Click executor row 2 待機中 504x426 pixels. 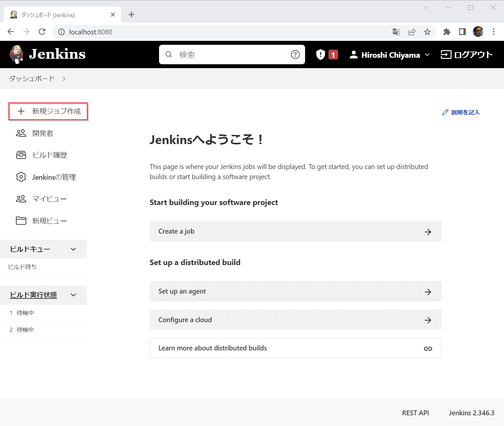[43, 330]
